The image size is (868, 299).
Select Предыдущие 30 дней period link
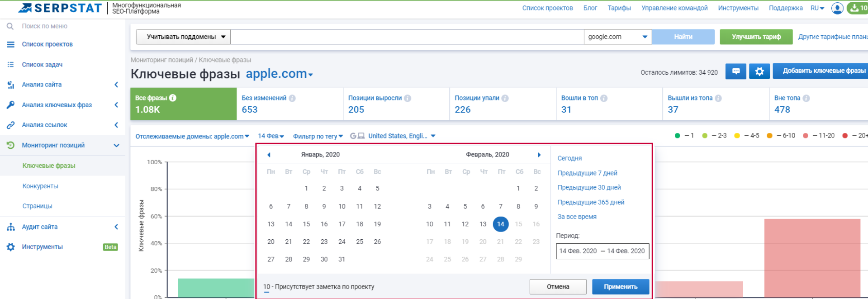coord(589,187)
